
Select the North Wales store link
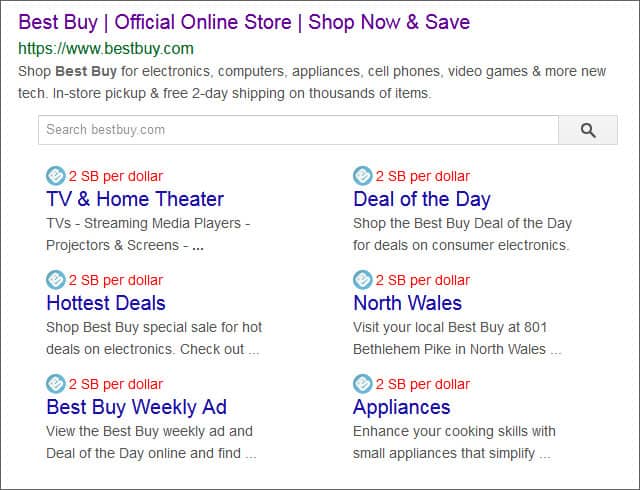407,303
